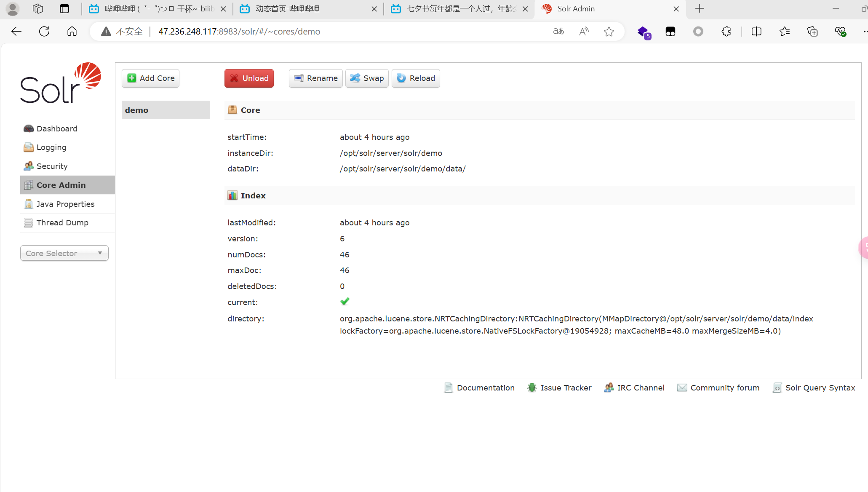Open Thread Dump view

tap(62, 222)
